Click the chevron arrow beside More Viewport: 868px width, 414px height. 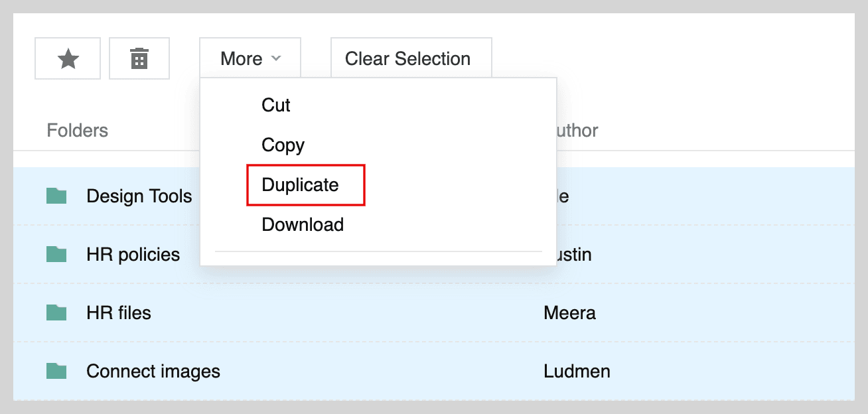coord(276,59)
